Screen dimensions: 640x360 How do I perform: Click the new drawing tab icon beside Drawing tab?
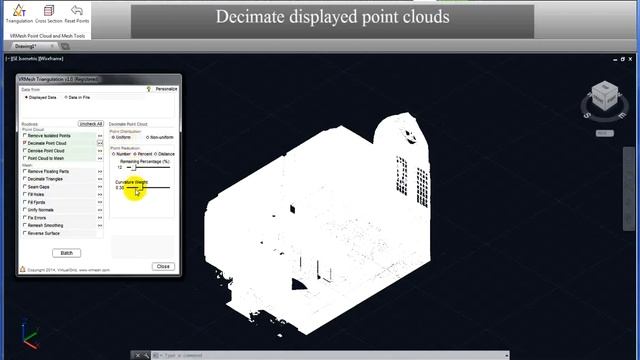point(65,46)
